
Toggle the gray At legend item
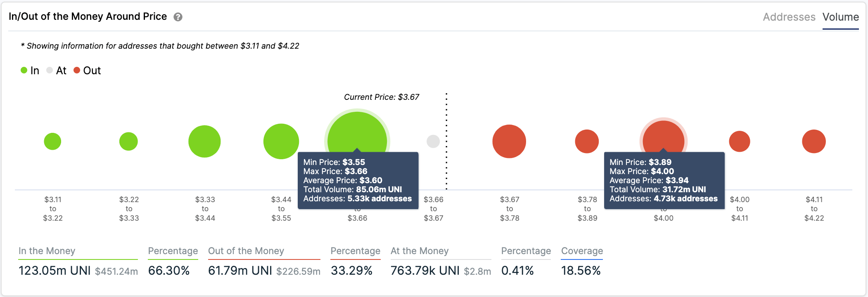[56, 71]
